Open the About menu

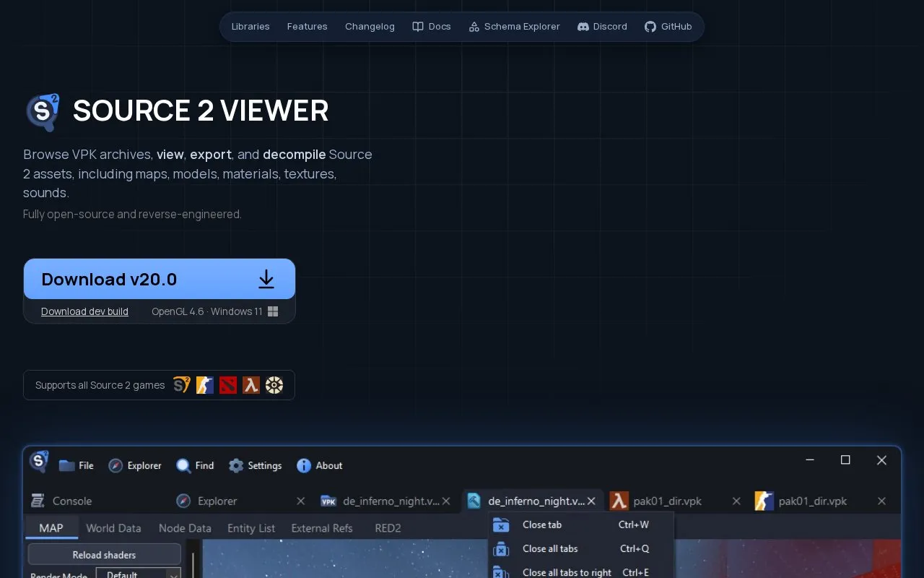click(319, 465)
